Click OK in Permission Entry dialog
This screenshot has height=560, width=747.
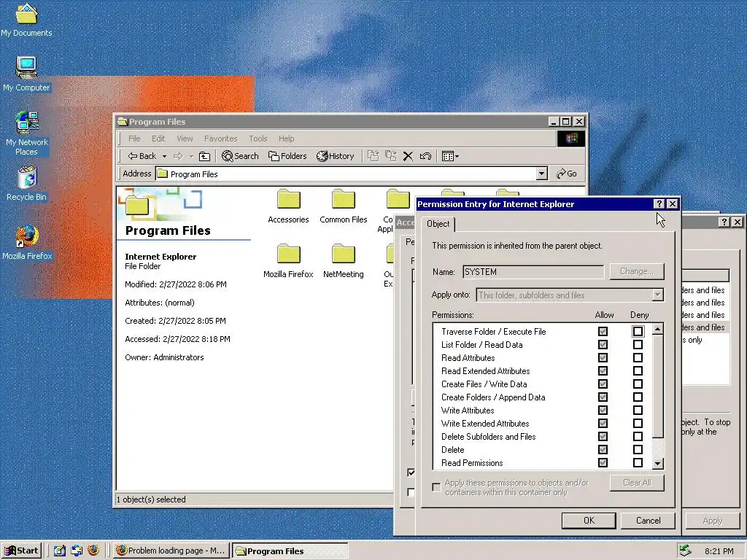(x=589, y=521)
